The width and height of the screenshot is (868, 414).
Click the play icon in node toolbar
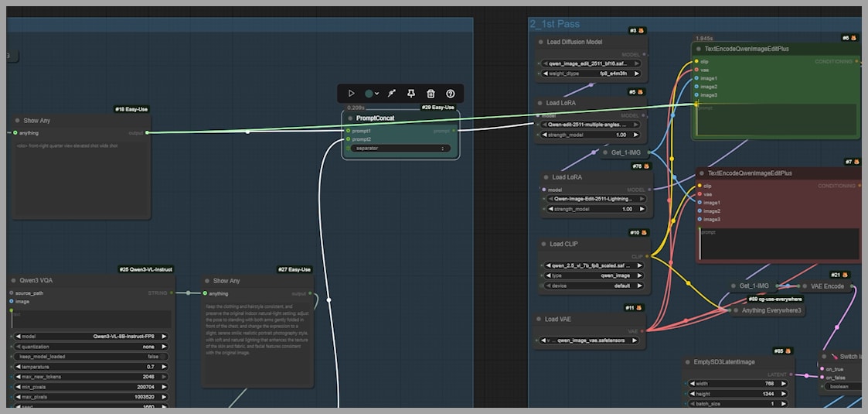(351, 94)
